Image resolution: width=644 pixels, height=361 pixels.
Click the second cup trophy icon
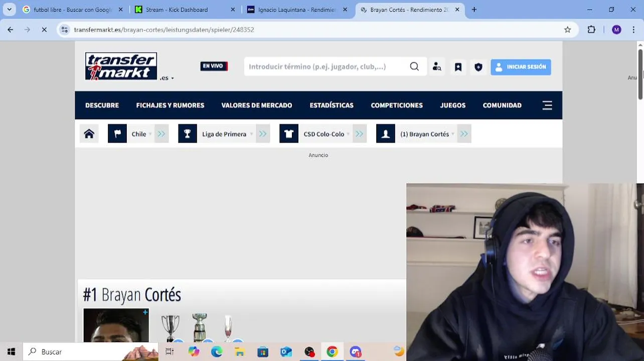(200, 327)
